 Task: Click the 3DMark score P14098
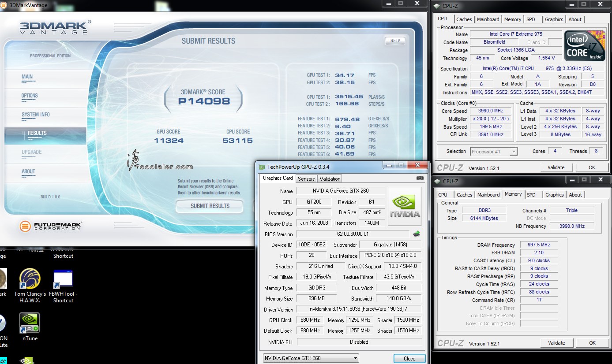point(204,101)
